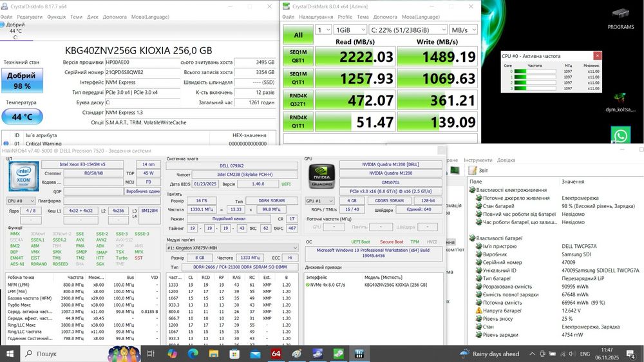
Task: Open the Paint taskbar icon
Action: pyautogui.click(x=296, y=354)
